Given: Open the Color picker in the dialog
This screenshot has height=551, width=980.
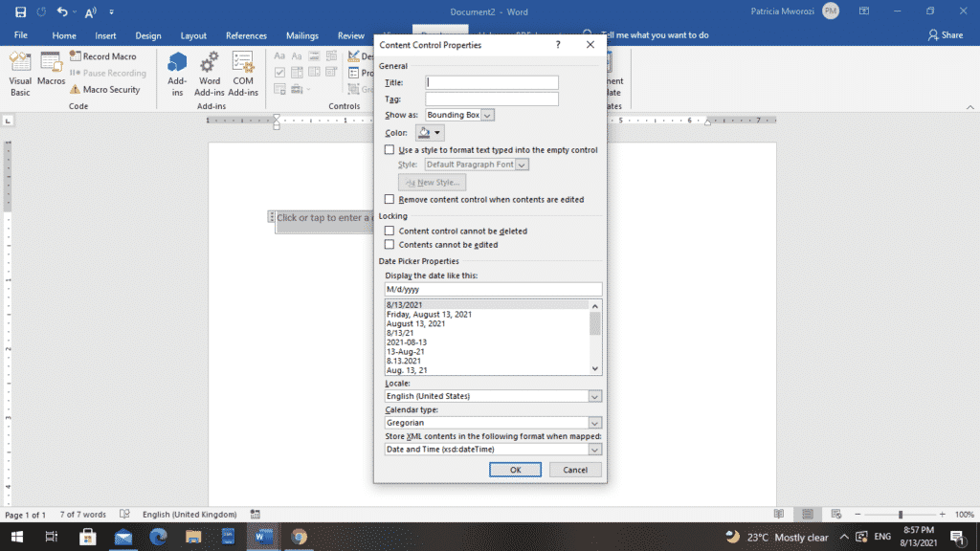Looking at the screenshot, I should [x=429, y=132].
